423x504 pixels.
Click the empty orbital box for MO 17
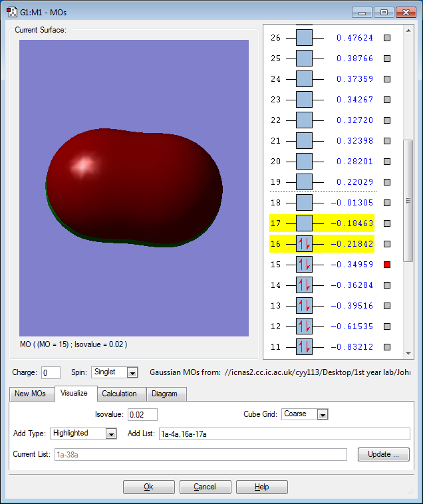click(x=304, y=223)
